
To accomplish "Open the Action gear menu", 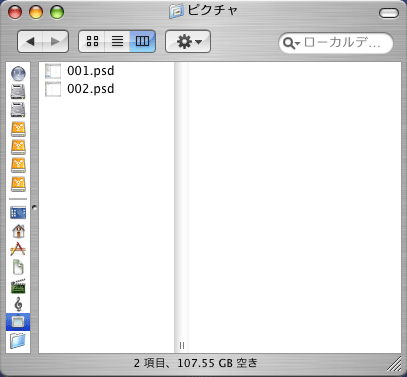I will (x=188, y=42).
